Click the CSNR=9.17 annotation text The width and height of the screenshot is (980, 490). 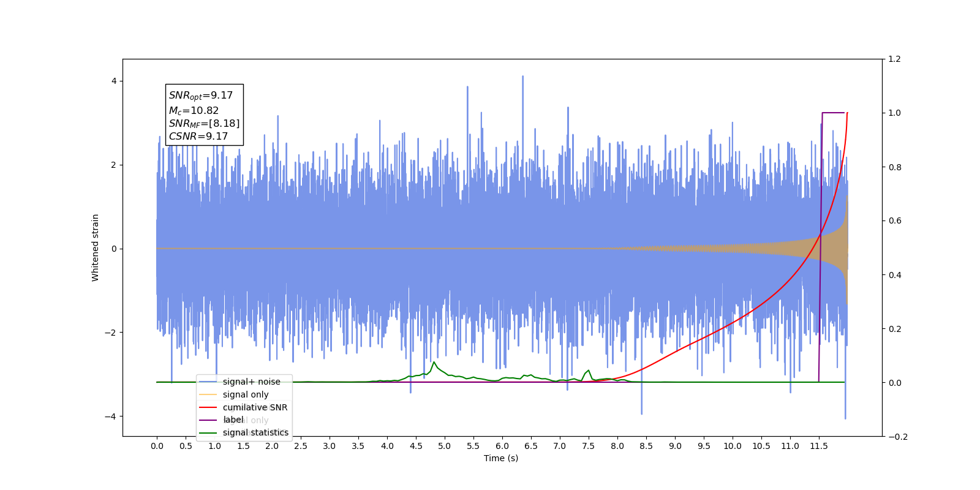click(198, 137)
